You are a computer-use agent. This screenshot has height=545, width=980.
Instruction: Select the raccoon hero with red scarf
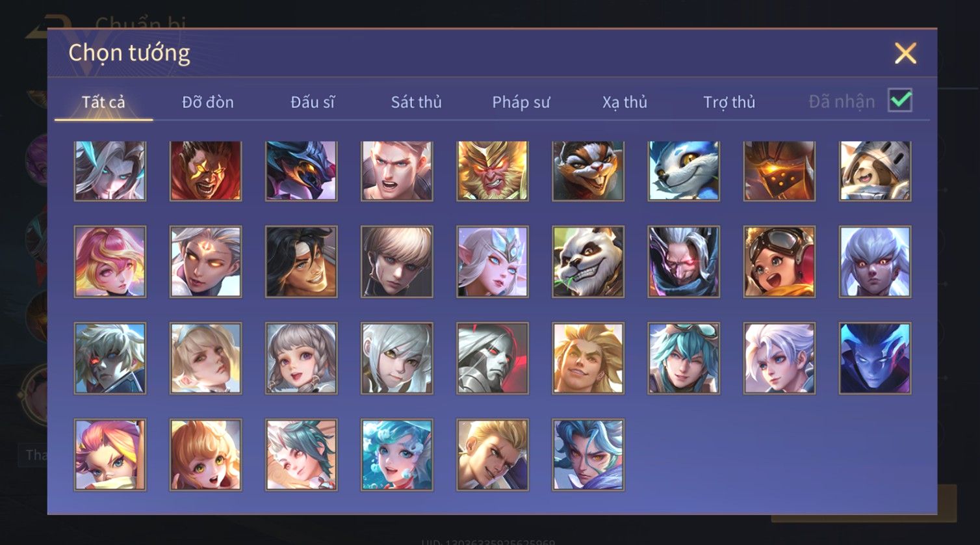pos(588,170)
